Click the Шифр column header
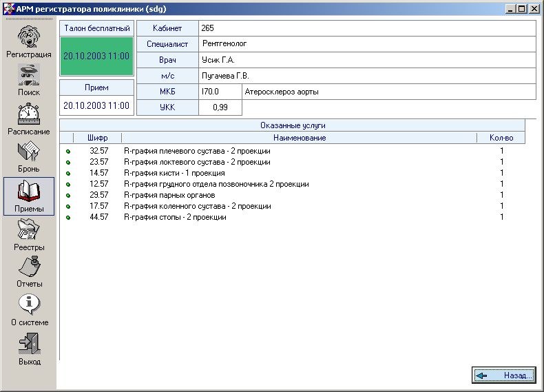Viewport: 544px width, 392px height. pyautogui.click(x=98, y=138)
